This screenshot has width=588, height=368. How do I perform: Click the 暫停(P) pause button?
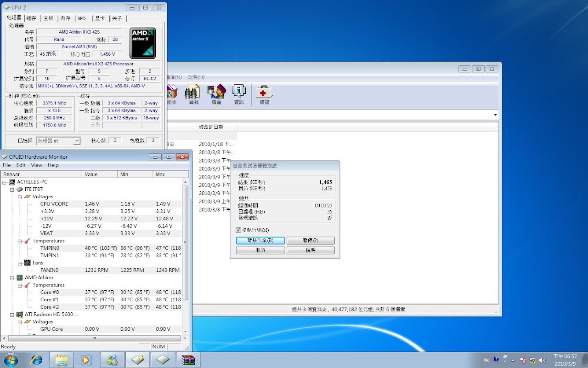pos(311,241)
